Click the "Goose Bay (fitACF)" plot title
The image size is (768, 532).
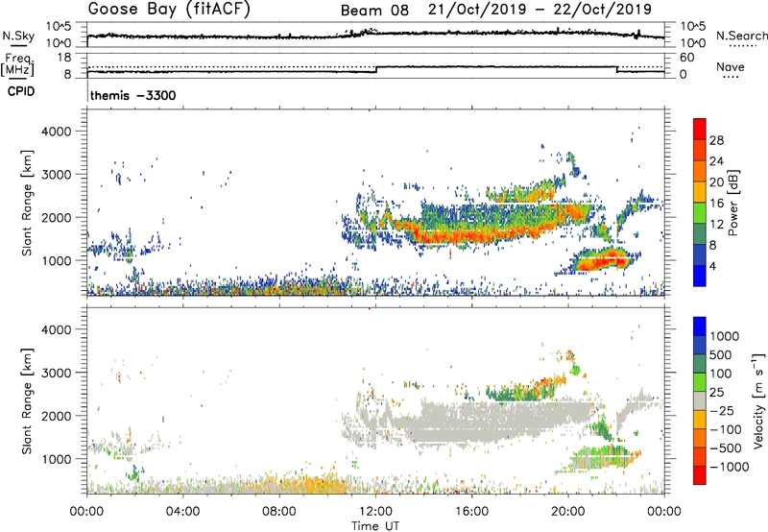pos(169,10)
